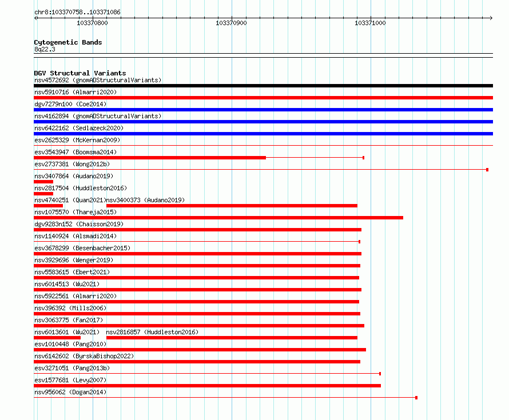Click the Cytogenetic Bands track title
The width and height of the screenshot is (509, 420).
68,42
